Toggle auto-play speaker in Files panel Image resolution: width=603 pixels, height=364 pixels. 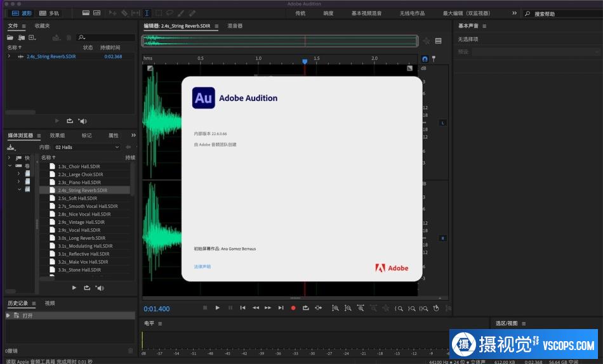point(83,121)
